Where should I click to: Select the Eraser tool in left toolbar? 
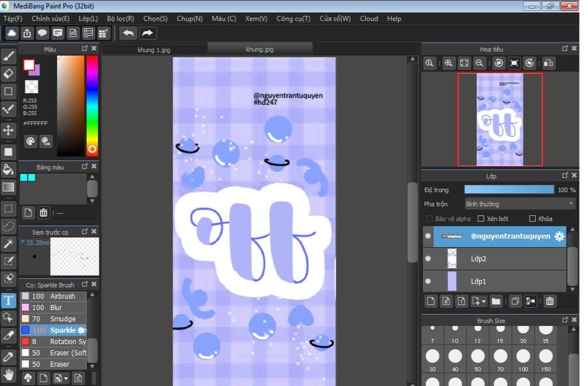coord(8,74)
